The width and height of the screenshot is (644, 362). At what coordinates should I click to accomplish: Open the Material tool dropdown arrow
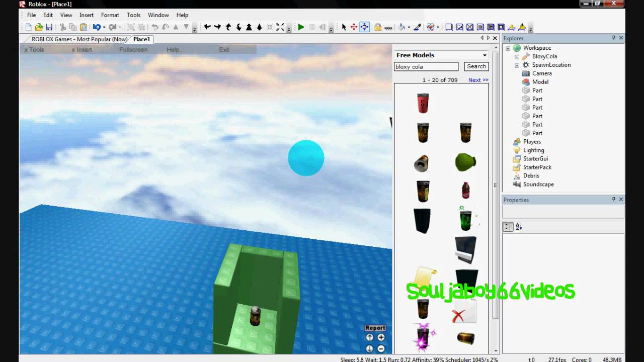coord(438,27)
